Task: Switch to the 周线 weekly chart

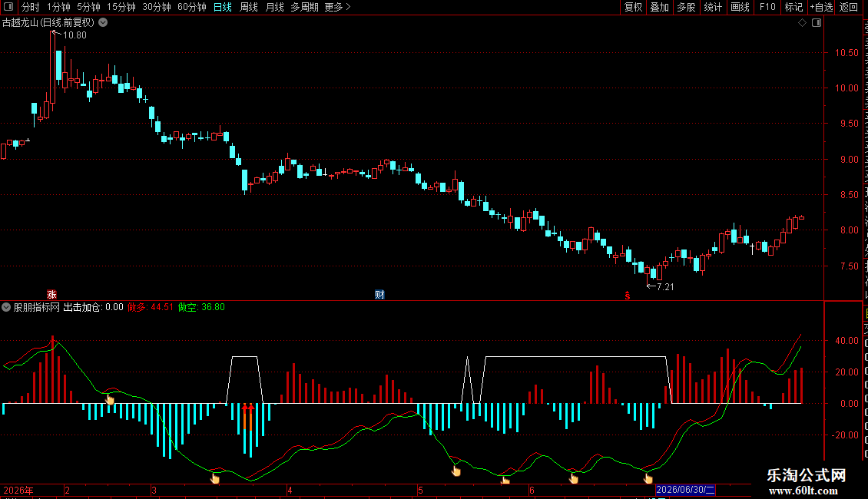Action: click(x=249, y=7)
